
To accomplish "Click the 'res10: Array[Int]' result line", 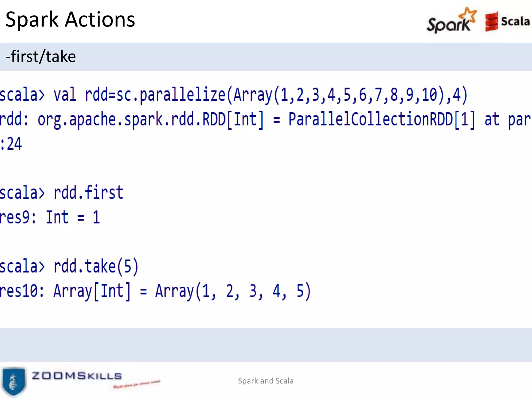I will (155, 291).
